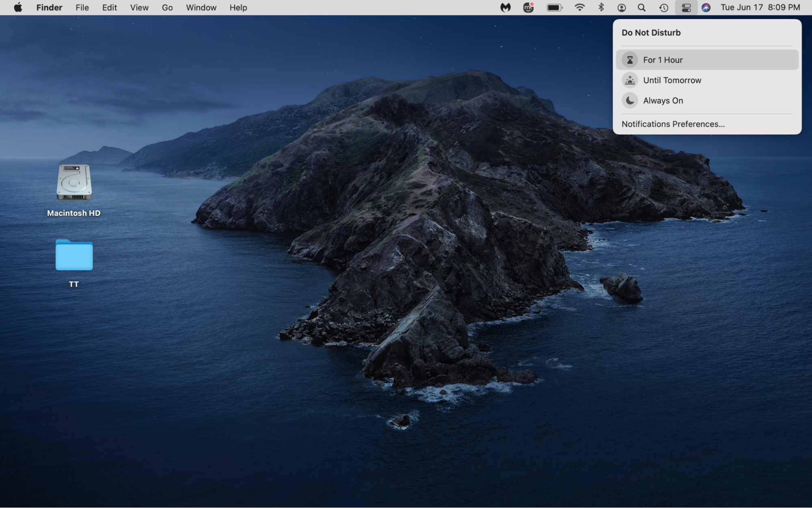Open the Wi-Fi status menu

(x=580, y=7)
